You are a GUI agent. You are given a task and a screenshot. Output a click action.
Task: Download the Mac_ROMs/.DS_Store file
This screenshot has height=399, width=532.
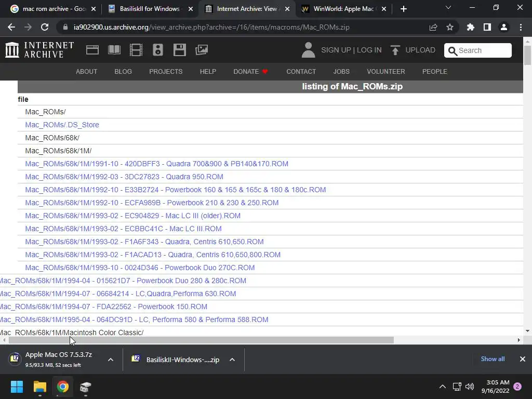point(62,125)
